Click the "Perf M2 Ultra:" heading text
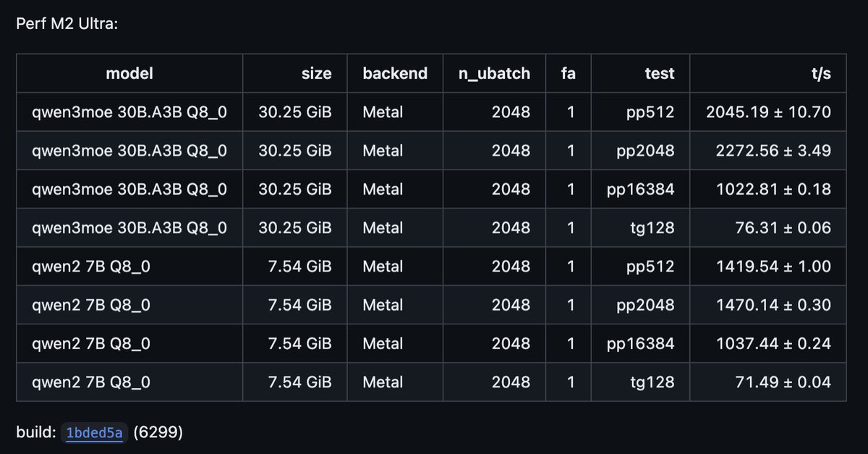 [67, 24]
